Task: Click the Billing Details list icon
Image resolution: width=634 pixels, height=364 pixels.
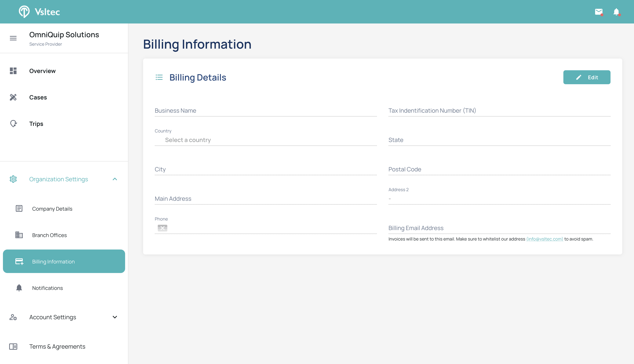Action: (159, 77)
